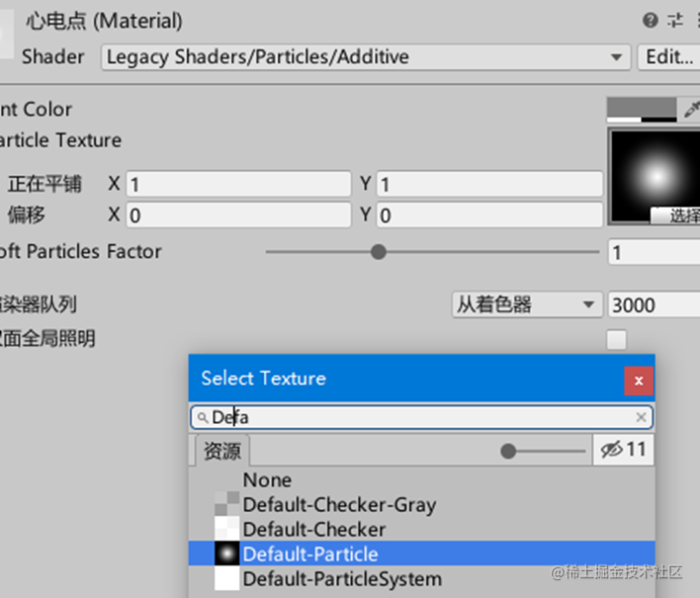
Task: Open the material help reference icon
Action: pos(650,21)
